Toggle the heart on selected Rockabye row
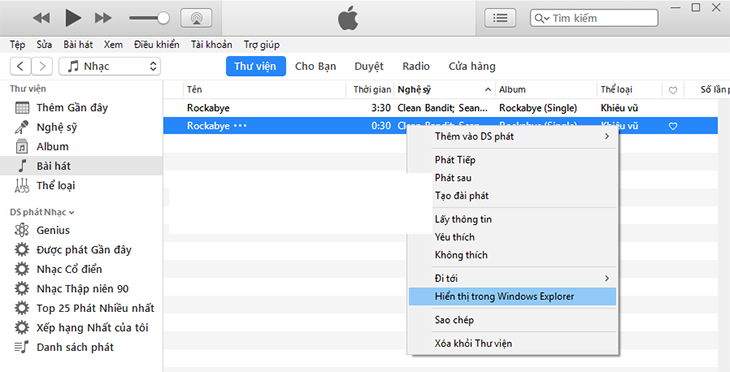 point(673,126)
